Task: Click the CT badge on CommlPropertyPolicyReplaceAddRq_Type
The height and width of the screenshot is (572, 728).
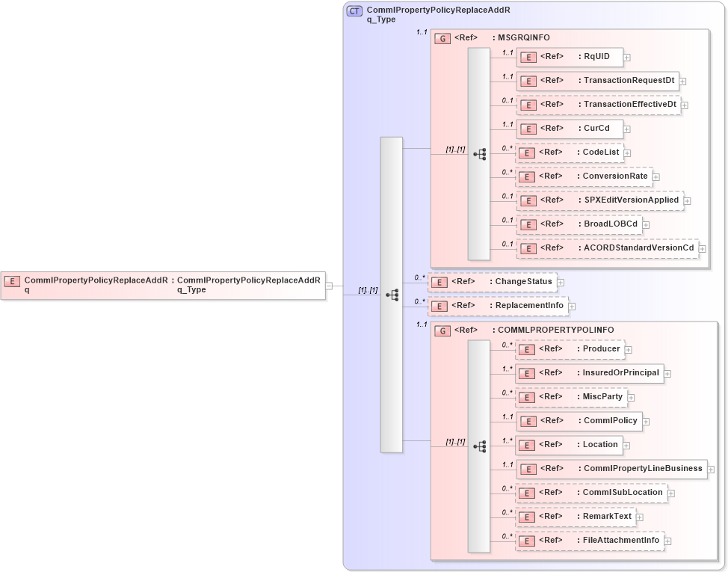Action: (x=353, y=10)
